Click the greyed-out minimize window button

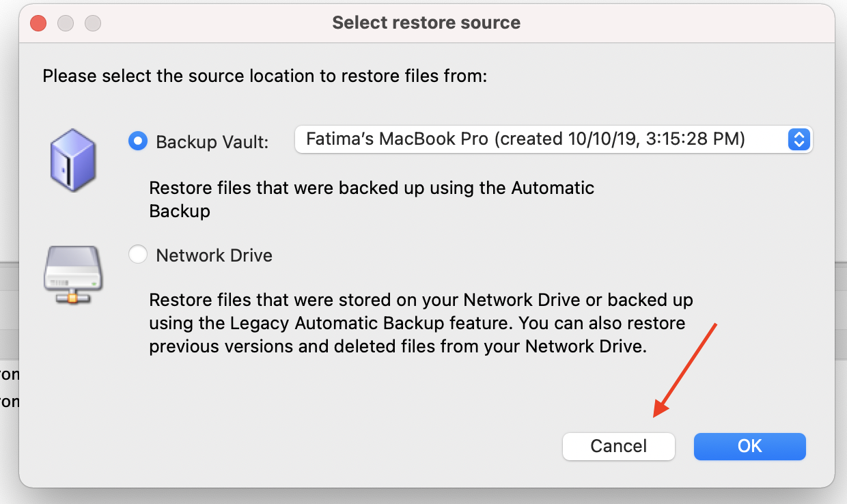[66, 23]
